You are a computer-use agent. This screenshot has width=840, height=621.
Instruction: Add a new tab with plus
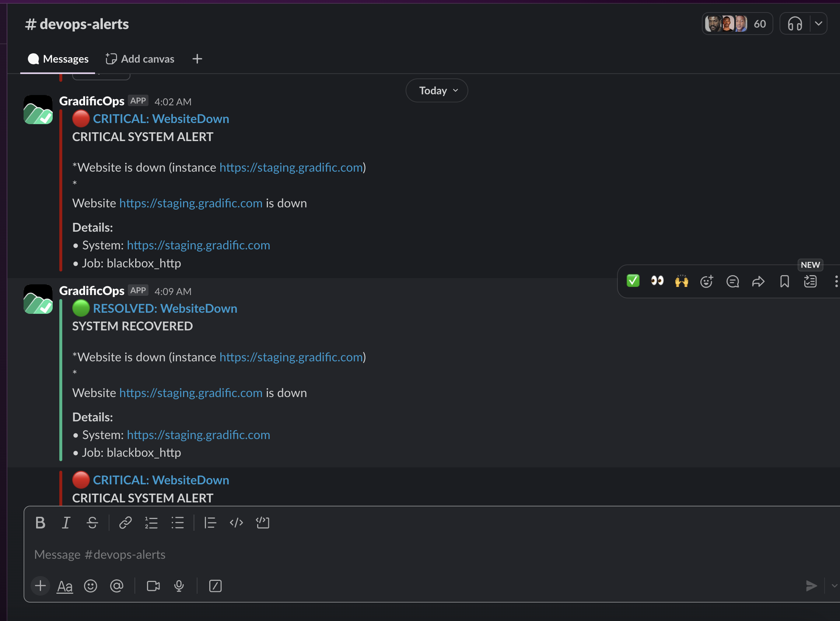point(197,59)
